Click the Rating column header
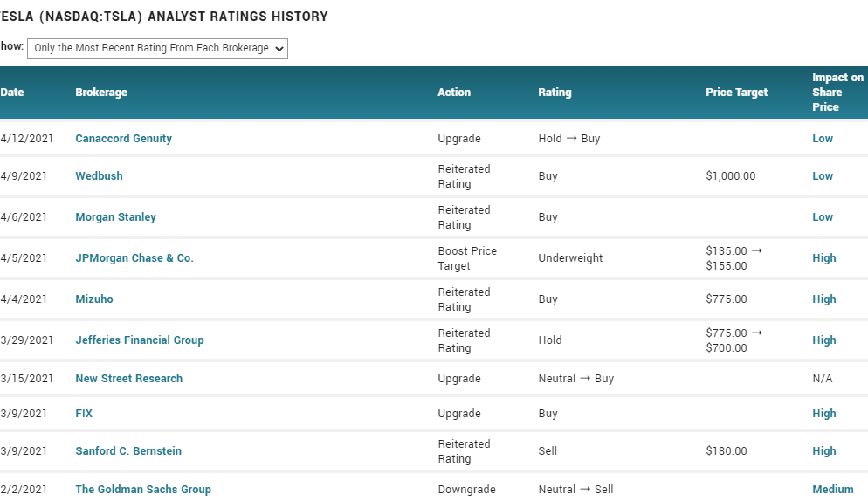 [555, 93]
